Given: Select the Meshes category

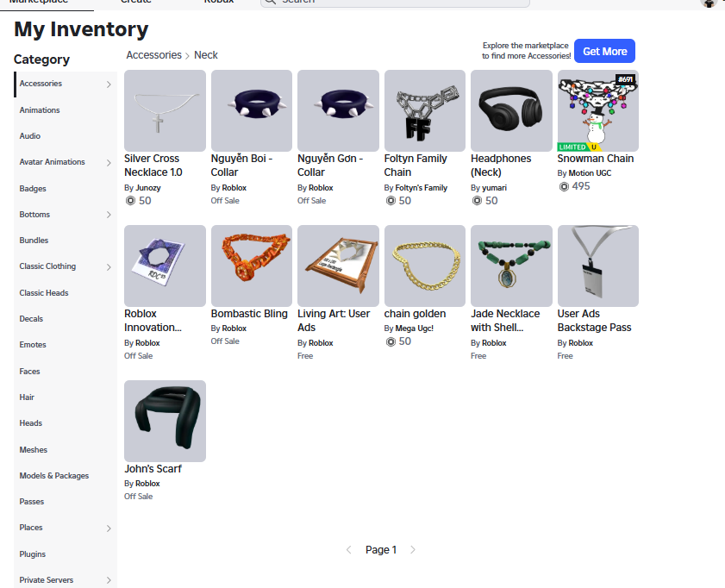Looking at the screenshot, I should pyautogui.click(x=34, y=450).
